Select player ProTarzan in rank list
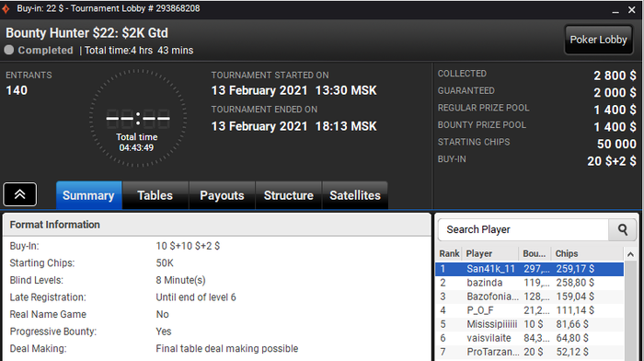Screen dimensions: 644x361 click(x=529, y=352)
